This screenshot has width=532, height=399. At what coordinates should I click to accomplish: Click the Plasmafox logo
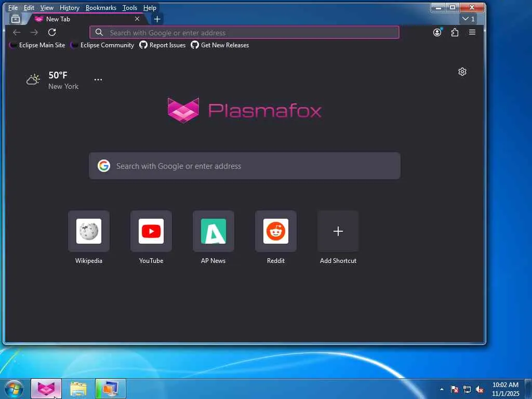coord(244,110)
